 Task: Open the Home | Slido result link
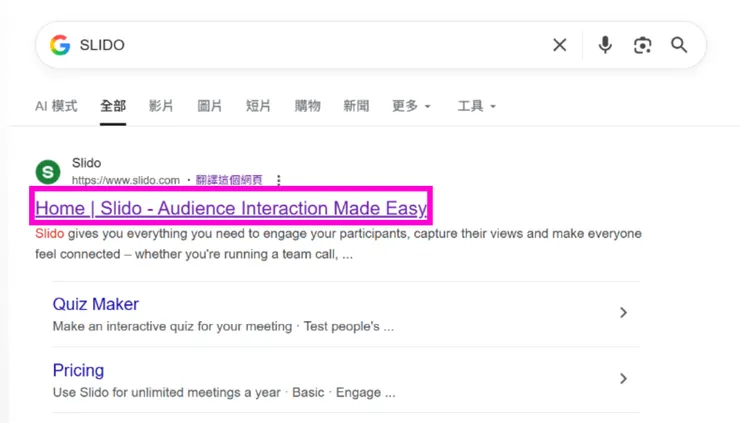pyautogui.click(x=231, y=209)
